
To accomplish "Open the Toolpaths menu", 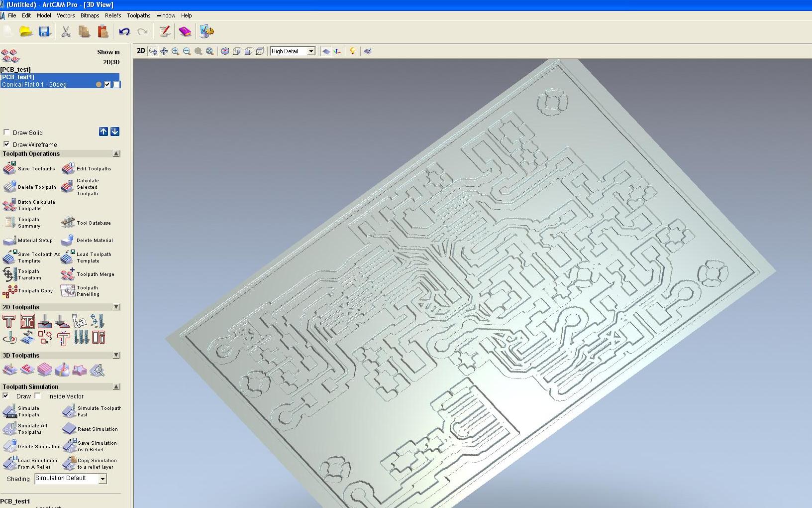I will (x=139, y=15).
